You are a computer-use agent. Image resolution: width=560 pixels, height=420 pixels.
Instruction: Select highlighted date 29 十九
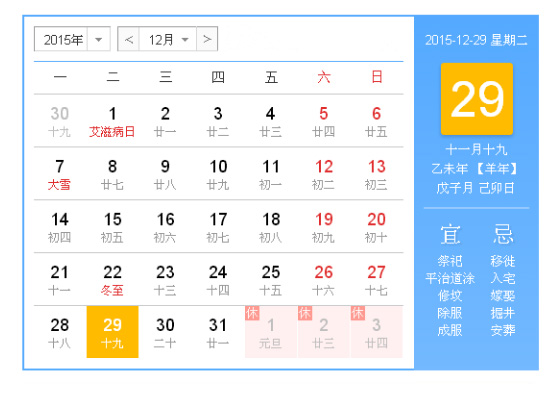[x=112, y=332]
